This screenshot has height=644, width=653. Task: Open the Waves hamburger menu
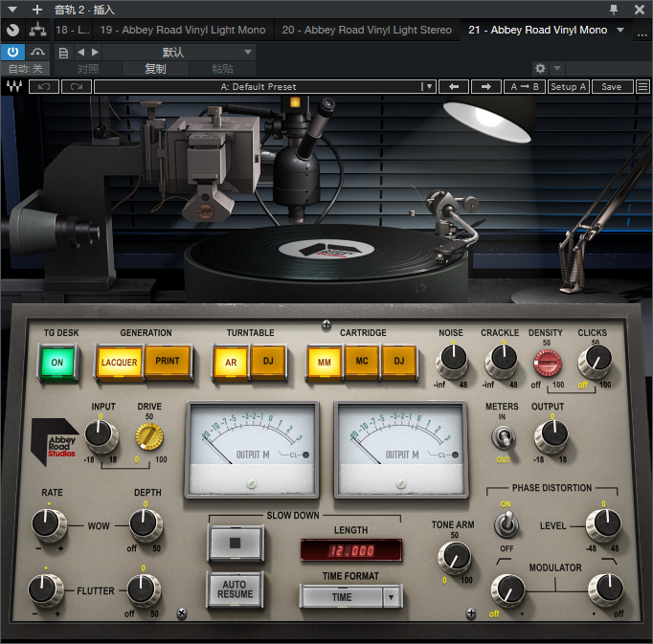pyautogui.click(x=643, y=86)
